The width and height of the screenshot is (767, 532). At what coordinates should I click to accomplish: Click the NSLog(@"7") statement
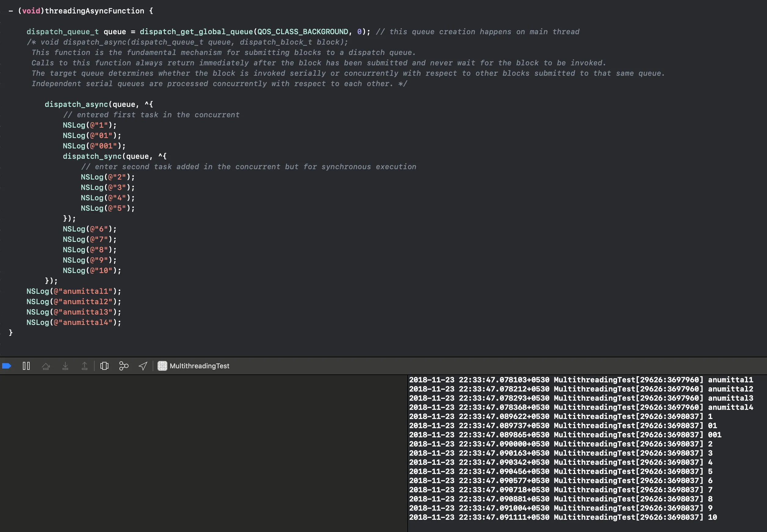tap(90, 239)
